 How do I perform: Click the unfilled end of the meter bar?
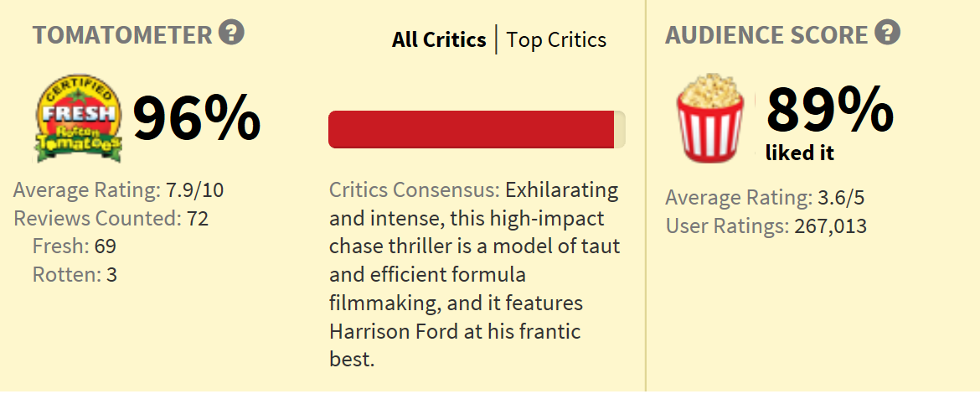click(x=620, y=129)
